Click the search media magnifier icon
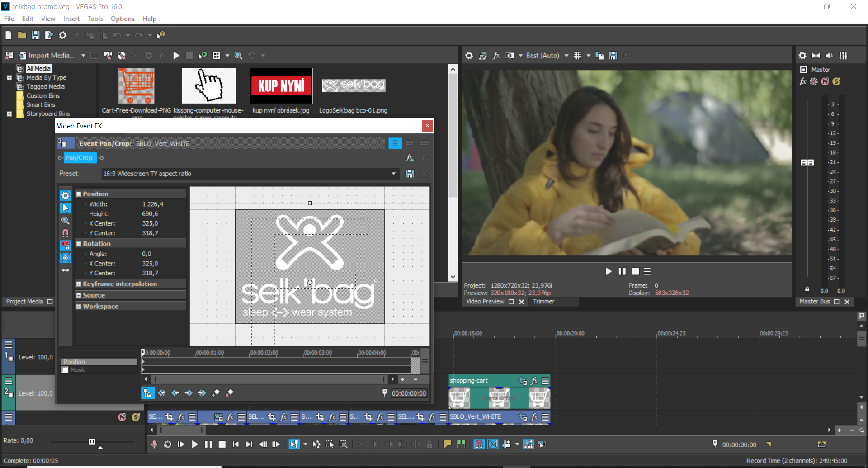The image size is (868, 468). [x=238, y=56]
